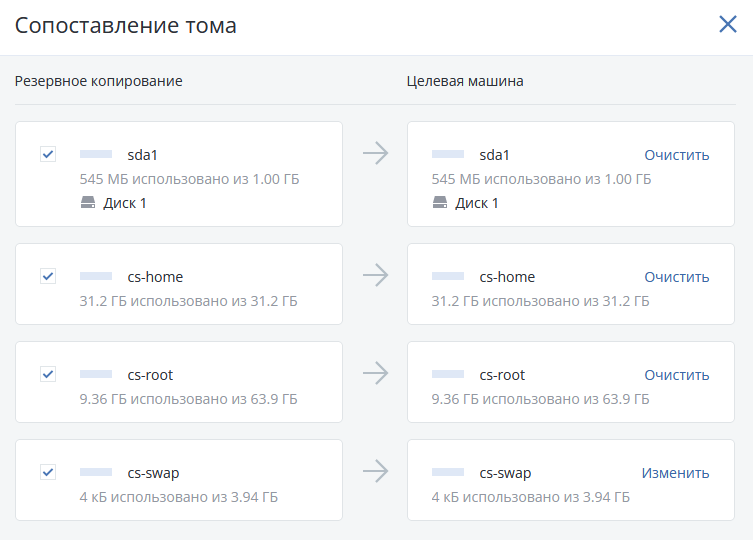Click the usage bar of backup sda1
This screenshot has height=540, width=753.
pos(96,155)
